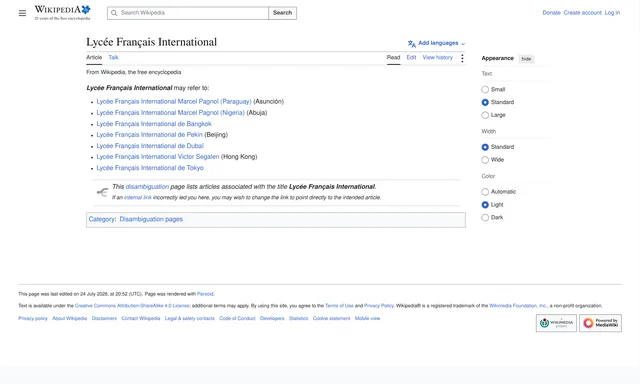The image size is (640, 384).
Task: Open the vertical three-dot more options menu
Action: click(462, 58)
